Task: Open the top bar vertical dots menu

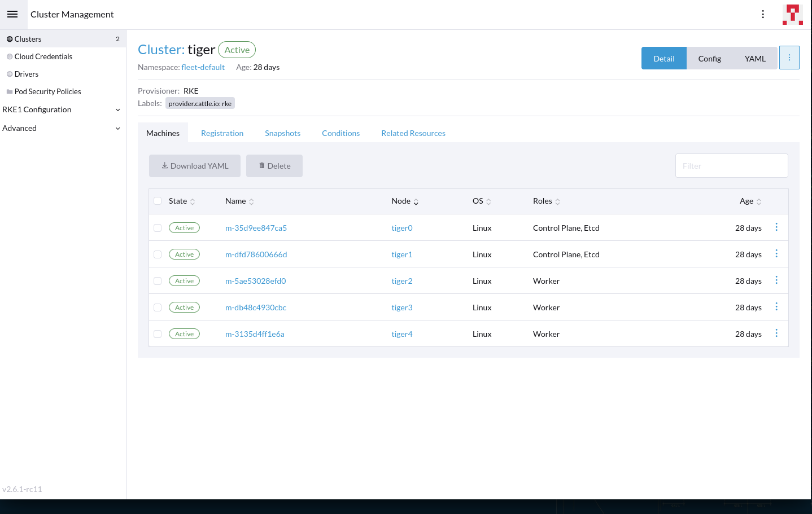Action: [763, 14]
